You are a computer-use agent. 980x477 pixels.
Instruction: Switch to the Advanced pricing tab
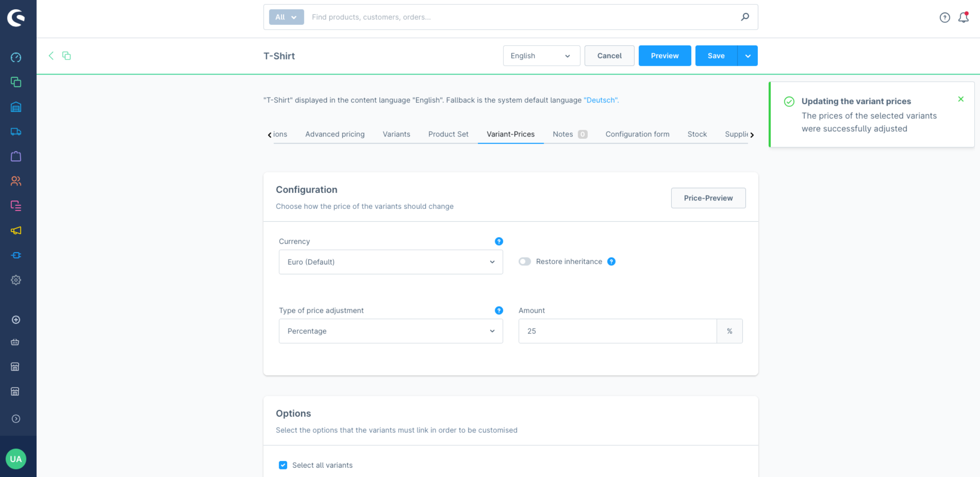335,134
